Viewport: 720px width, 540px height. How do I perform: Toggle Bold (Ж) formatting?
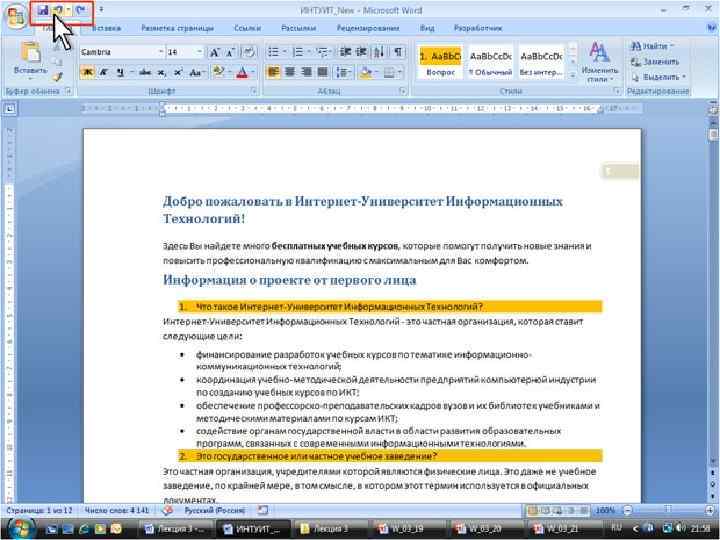[87, 72]
